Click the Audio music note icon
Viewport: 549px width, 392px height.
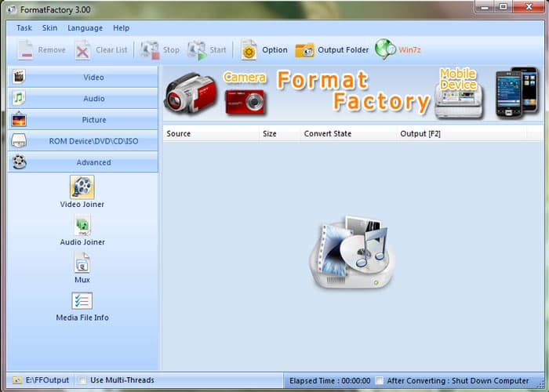point(19,98)
